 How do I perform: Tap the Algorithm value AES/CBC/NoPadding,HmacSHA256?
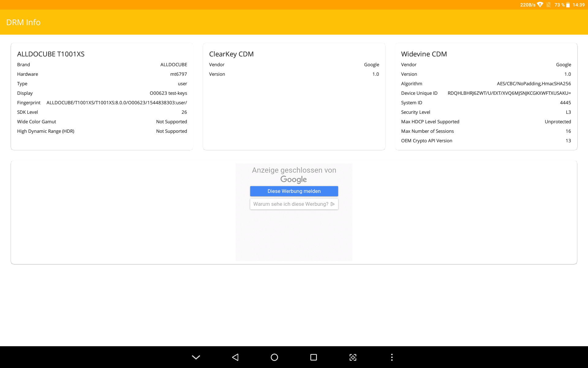coord(534,83)
